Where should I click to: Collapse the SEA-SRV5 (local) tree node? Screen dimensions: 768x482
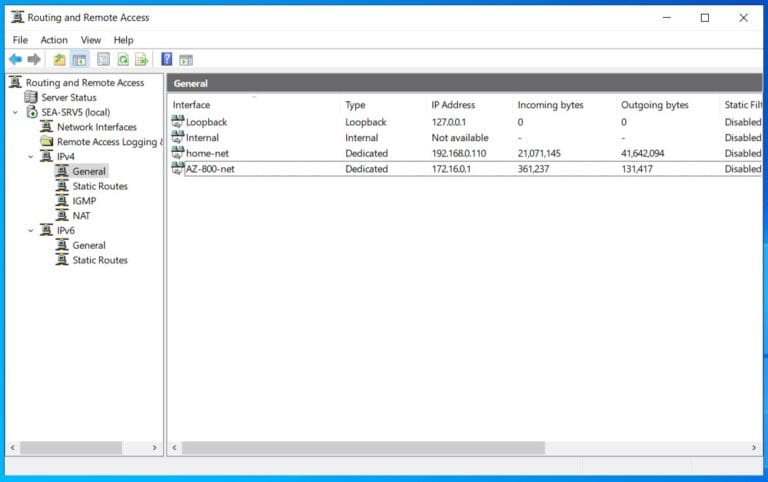pyautogui.click(x=15, y=112)
